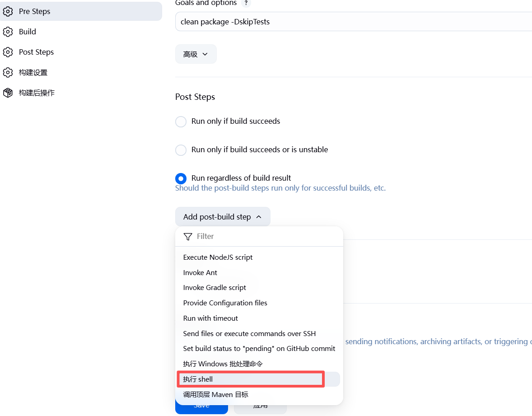Expand the 高级 advanced options button
This screenshot has height=416, width=532.
196,54
